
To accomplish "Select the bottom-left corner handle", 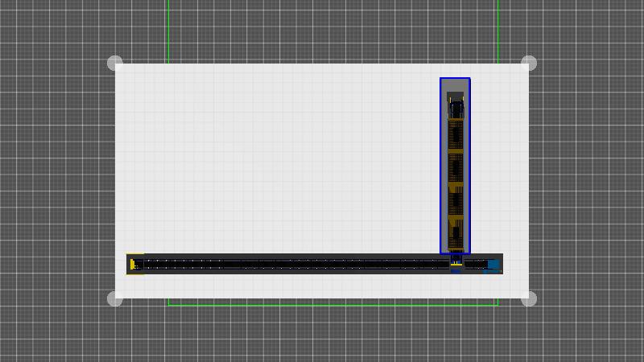I will coord(115,299).
